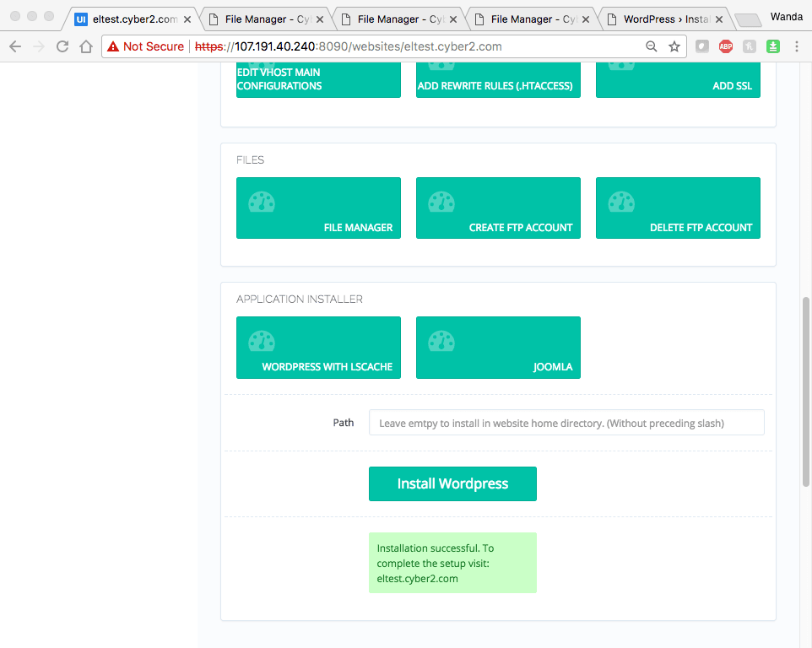The height and width of the screenshot is (648, 812).
Task: Select WordPress with LSCache installer
Action: [x=318, y=348]
